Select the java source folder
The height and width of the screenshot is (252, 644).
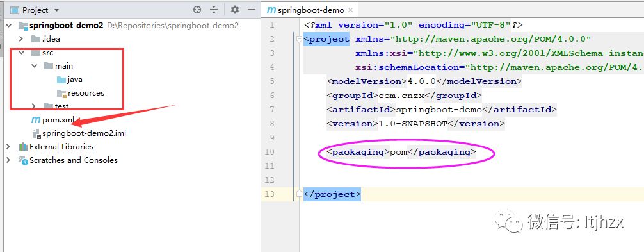75,80
